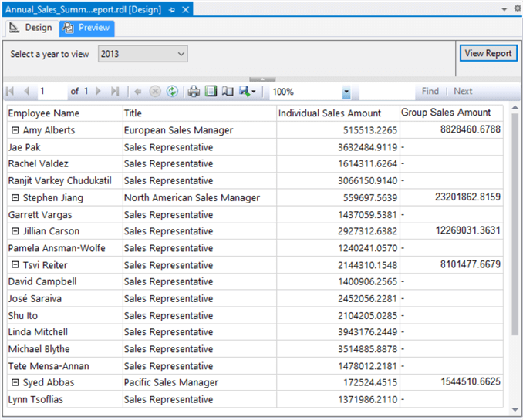Print the report

194,92
